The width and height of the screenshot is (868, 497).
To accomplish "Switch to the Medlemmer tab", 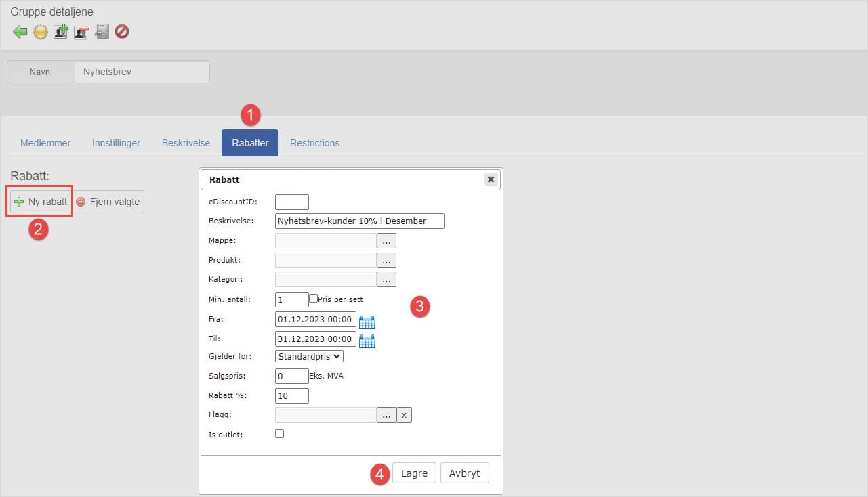I will (x=45, y=143).
